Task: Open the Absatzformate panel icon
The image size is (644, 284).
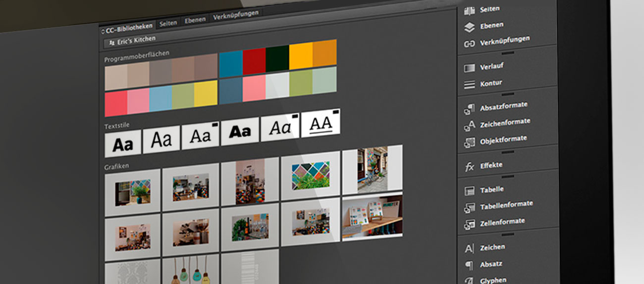Action: 470,108
